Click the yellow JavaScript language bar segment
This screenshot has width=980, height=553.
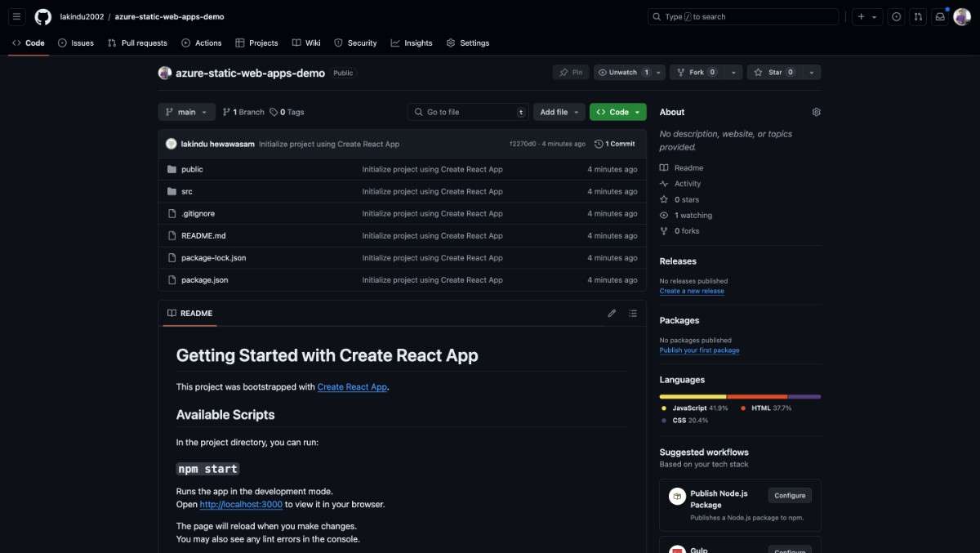(x=693, y=396)
